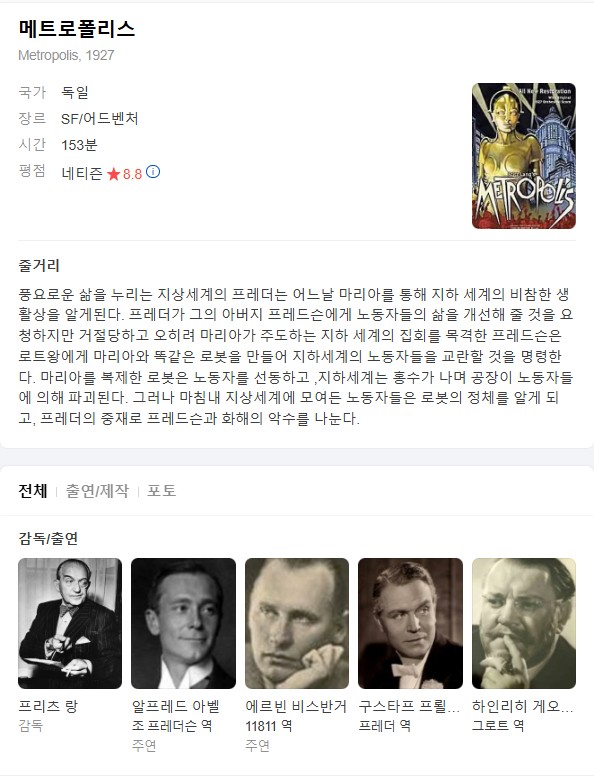
Task: Open the Metropolis movie poster
Action: [524, 156]
